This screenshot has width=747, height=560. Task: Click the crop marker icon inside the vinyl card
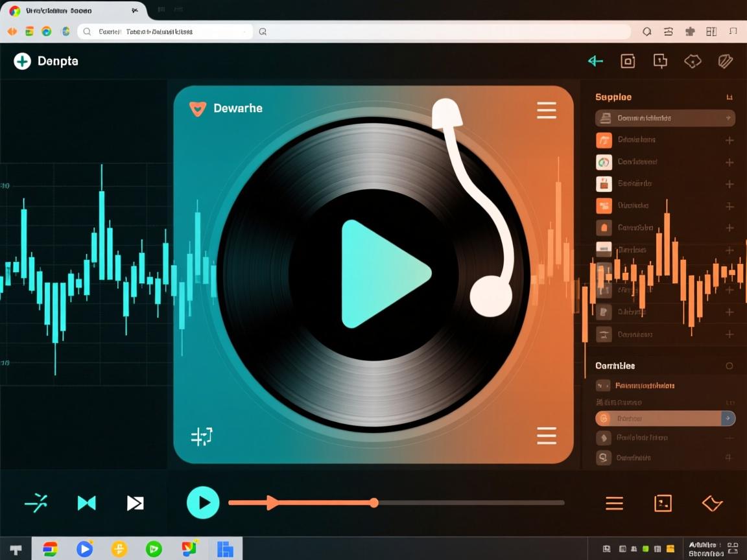(x=202, y=437)
